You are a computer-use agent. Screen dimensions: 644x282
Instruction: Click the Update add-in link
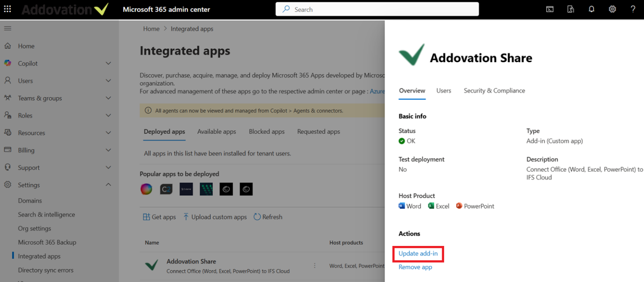click(x=418, y=254)
